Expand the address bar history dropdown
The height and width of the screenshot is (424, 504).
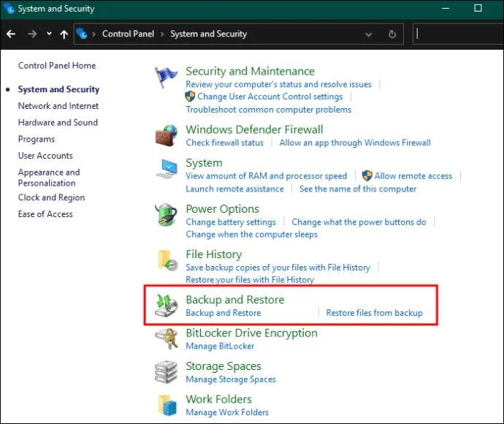[x=368, y=34]
